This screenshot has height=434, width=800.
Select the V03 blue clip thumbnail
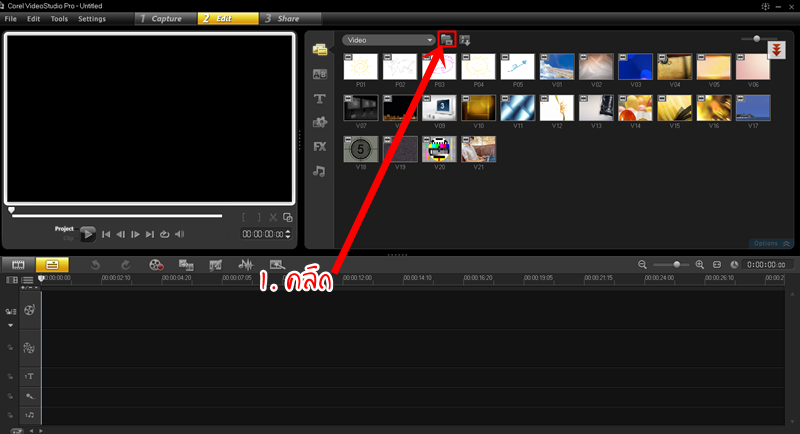pyautogui.click(x=635, y=66)
